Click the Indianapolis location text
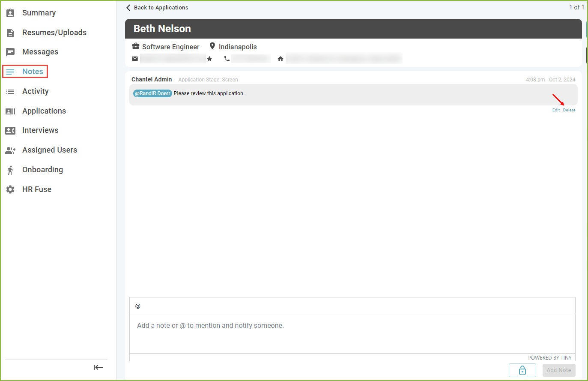The image size is (588, 381). click(x=238, y=47)
